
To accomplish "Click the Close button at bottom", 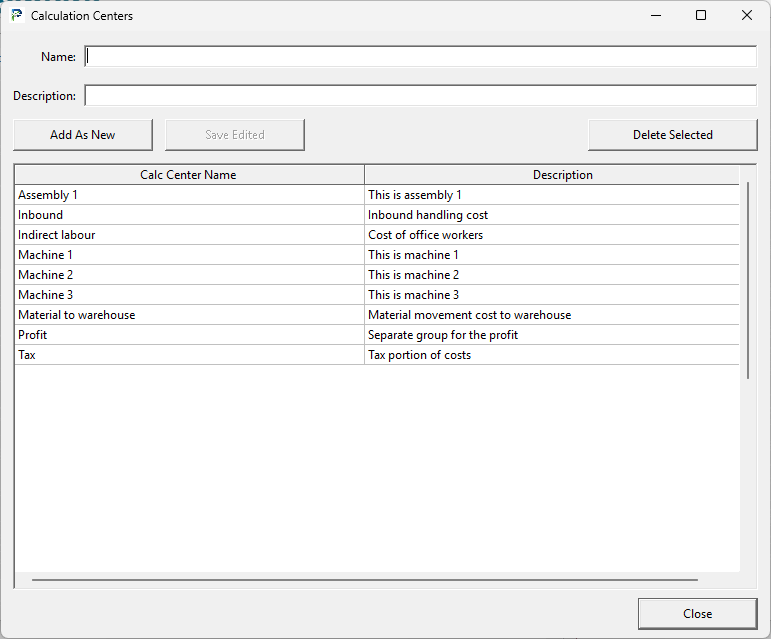I will (x=697, y=613).
